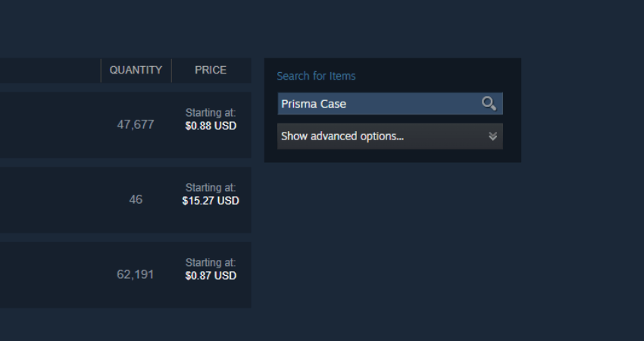Click the Show advanced options text
The width and height of the screenshot is (644, 341).
[x=342, y=136]
